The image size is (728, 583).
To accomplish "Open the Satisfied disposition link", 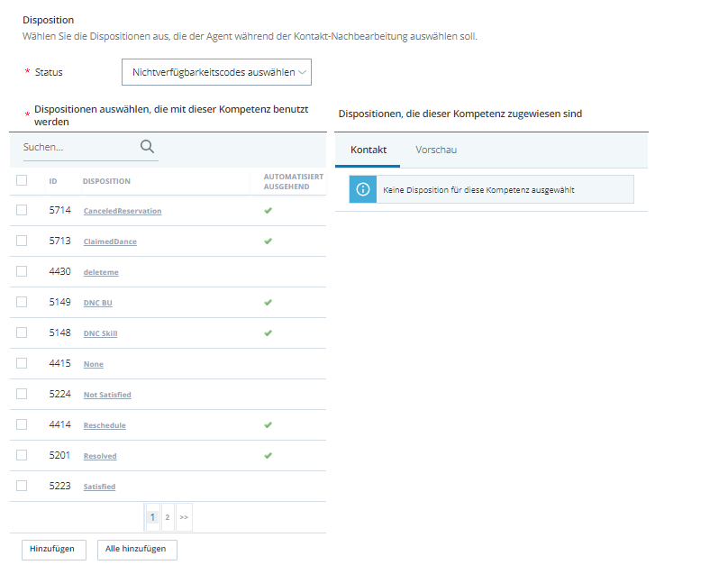I will click(99, 487).
